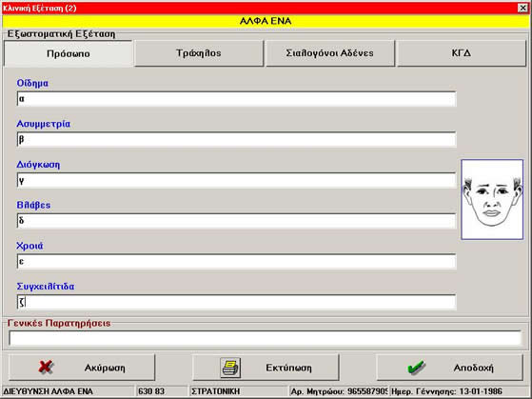Screen dimensions: 532x399
Task: Click the Διόγκωση label
Action: pyautogui.click(x=38, y=165)
